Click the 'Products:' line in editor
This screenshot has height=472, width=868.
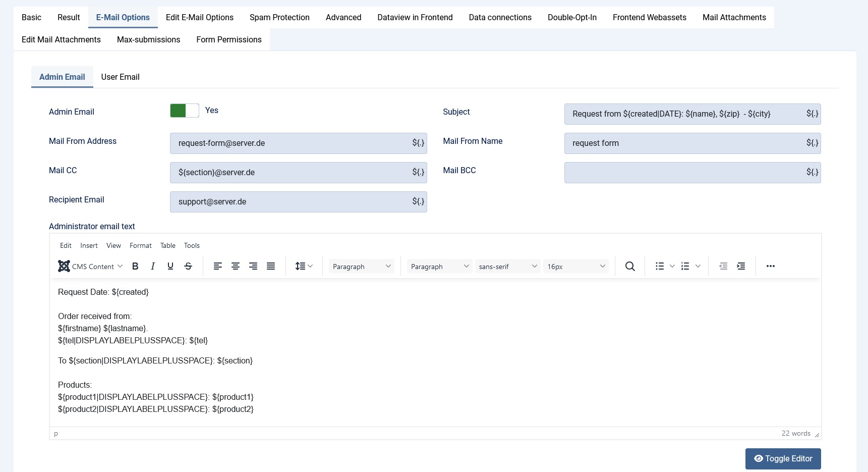(x=75, y=385)
